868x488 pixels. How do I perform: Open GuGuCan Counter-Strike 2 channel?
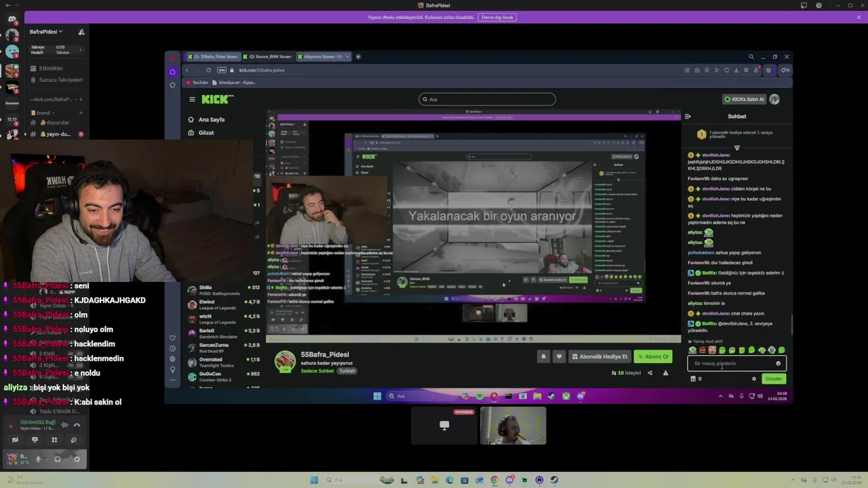coord(224,376)
